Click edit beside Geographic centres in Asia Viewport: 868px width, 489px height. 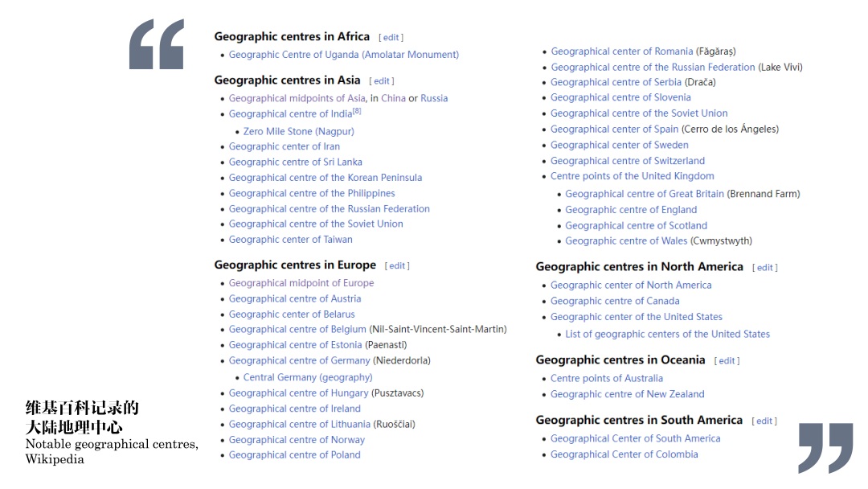click(382, 81)
